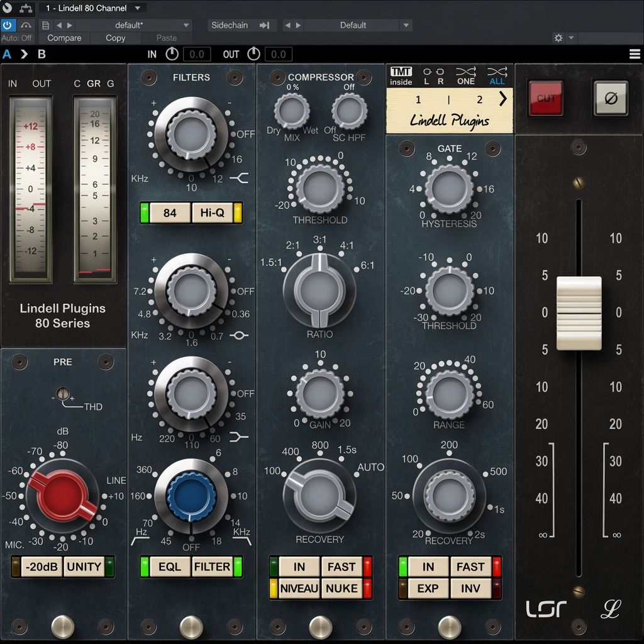Toggle the phase invert Ø button
This screenshot has height=644, width=644.
[x=611, y=99]
